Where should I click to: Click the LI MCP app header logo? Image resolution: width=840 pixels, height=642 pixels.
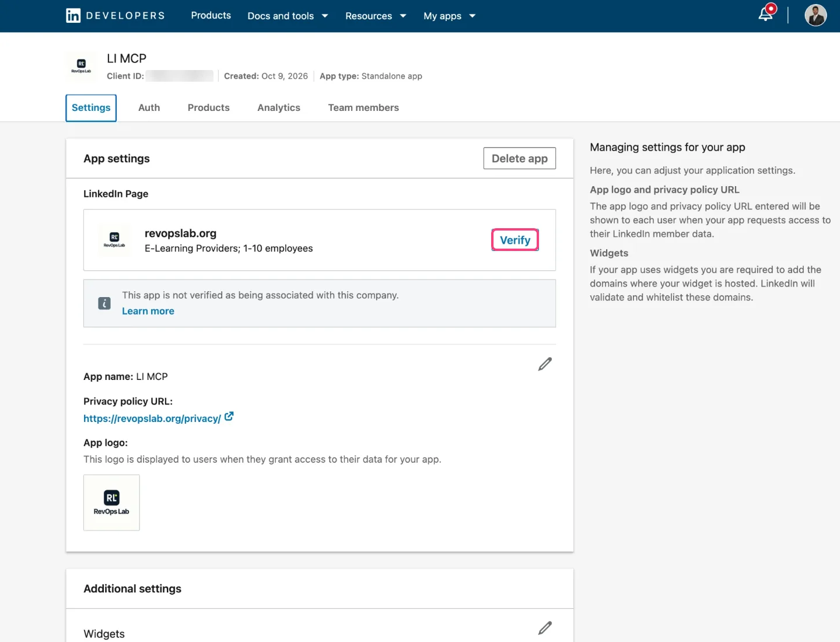pyautogui.click(x=81, y=67)
